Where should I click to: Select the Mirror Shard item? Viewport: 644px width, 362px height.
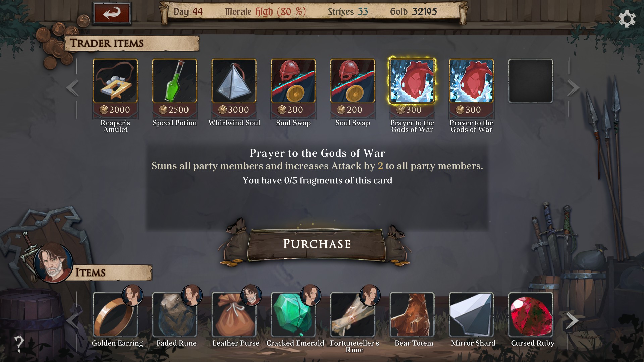click(471, 314)
